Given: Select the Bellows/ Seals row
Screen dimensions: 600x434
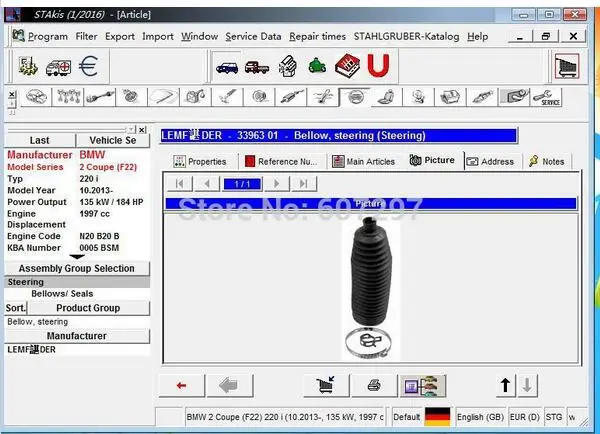Looking at the screenshot, I should click(77, 294).
